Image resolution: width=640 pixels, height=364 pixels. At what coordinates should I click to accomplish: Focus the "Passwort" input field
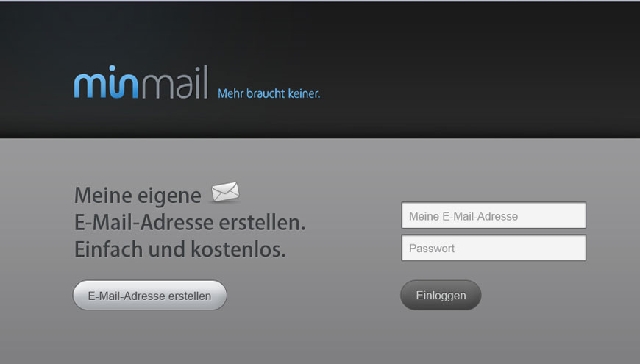(494, 248)
